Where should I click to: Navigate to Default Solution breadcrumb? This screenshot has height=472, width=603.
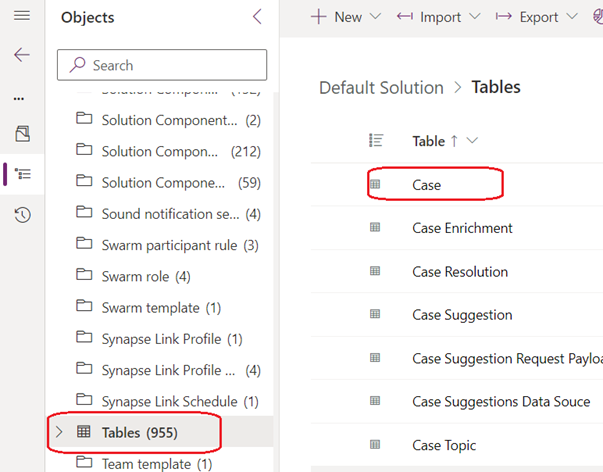coord(381,87)
